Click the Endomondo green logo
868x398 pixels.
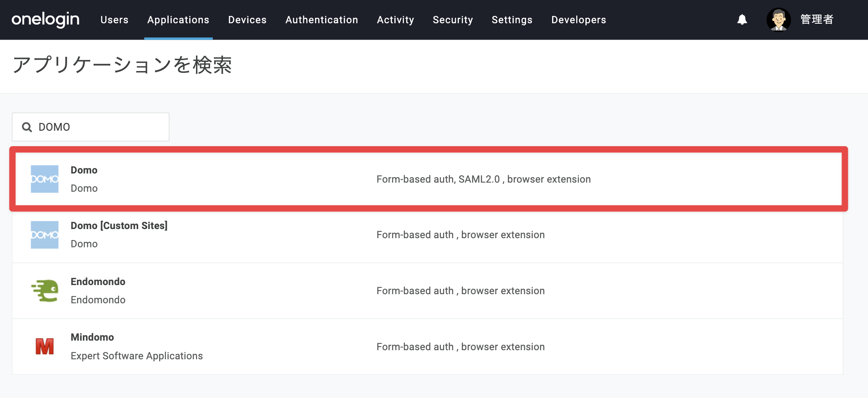coord(45,291)
